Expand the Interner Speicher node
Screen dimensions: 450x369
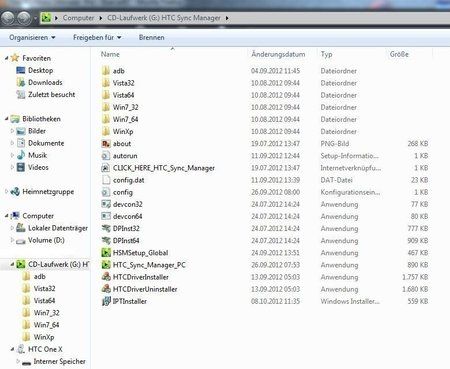pyautogui.click(x=18, y=361)
